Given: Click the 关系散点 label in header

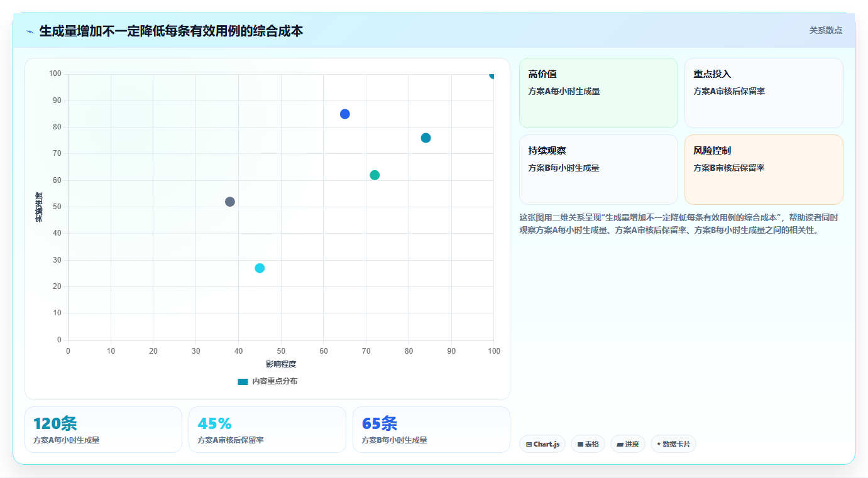Looking at the screenshot, I should coord(825,30).
